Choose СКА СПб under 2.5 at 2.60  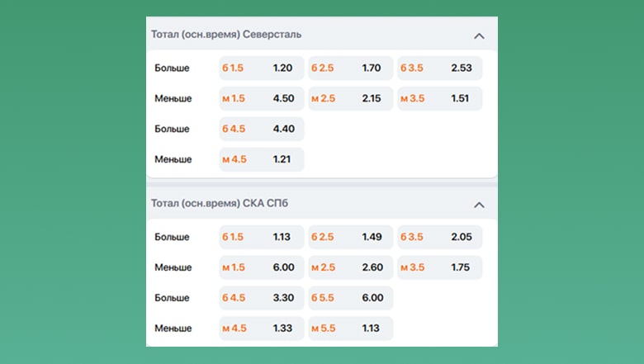351,267
